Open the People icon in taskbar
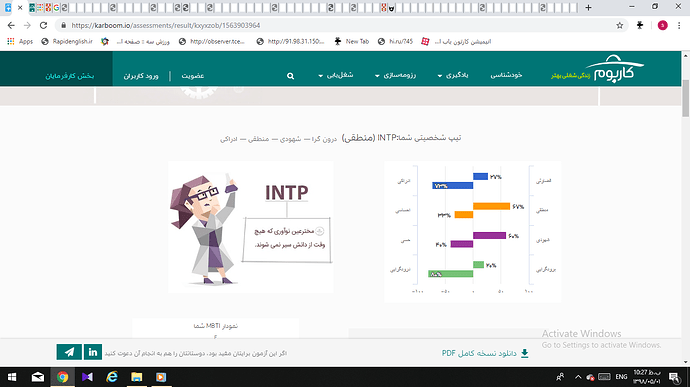690x387 pixels. (x=560, y=377)
